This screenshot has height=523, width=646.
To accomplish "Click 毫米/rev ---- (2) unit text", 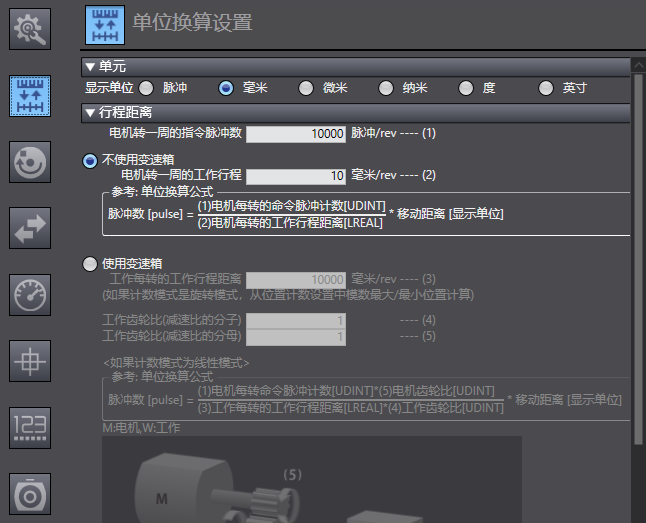I will coord(393,175).
